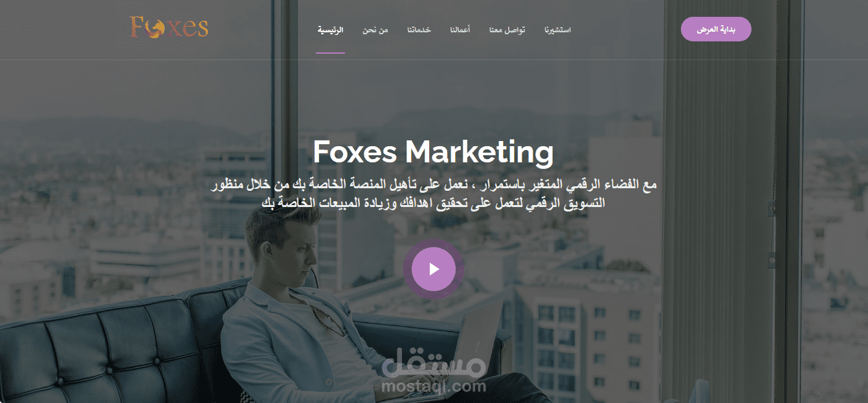The width and height of the screenshot is (868, 403).
Task: Click the purple underline below الرئيسية
Action: click(330, 53)
